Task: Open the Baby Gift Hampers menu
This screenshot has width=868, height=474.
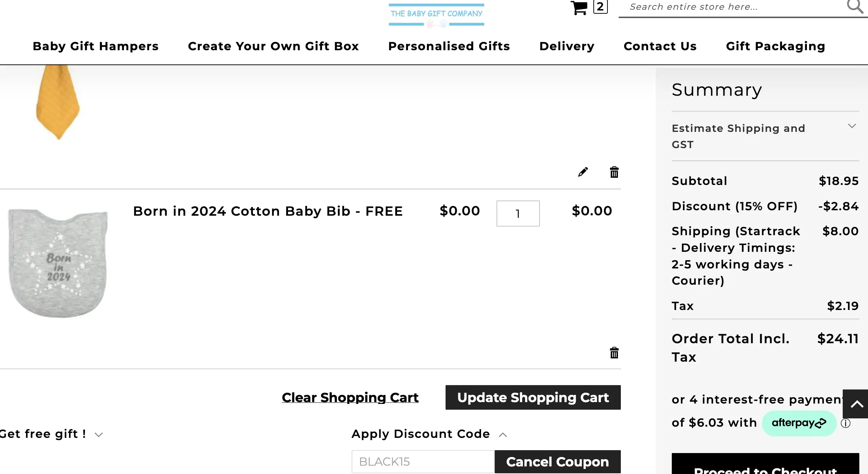Action: pos(95,46)
